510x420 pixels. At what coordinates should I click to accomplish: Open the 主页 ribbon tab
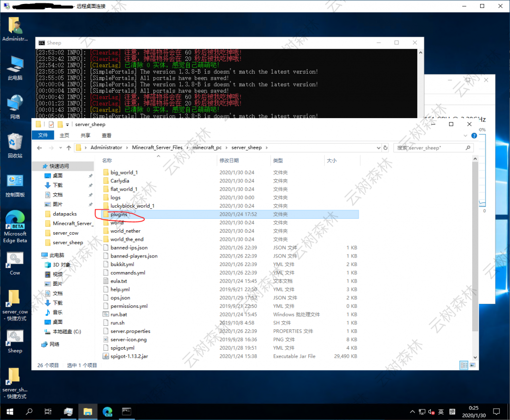pyautogui.click(x=64, y=136)
